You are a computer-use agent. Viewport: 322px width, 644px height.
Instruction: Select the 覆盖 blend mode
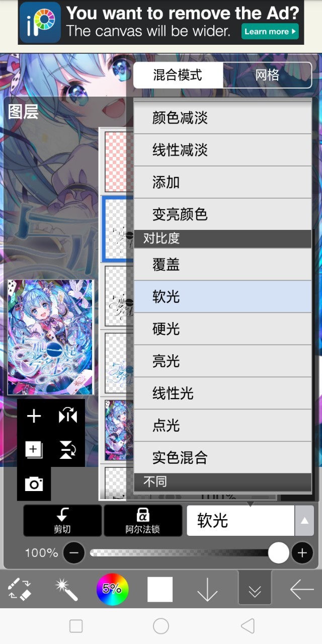(x=222, y=265)
